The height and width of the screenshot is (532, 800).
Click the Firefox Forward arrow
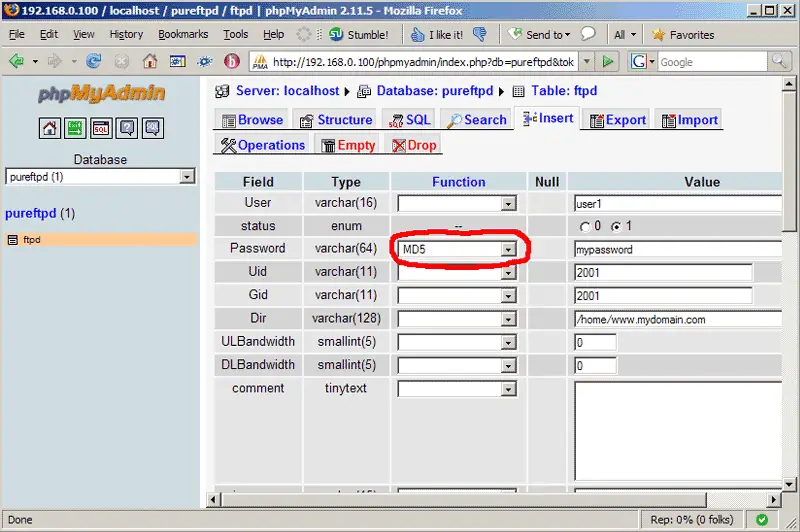click(54, 61)
